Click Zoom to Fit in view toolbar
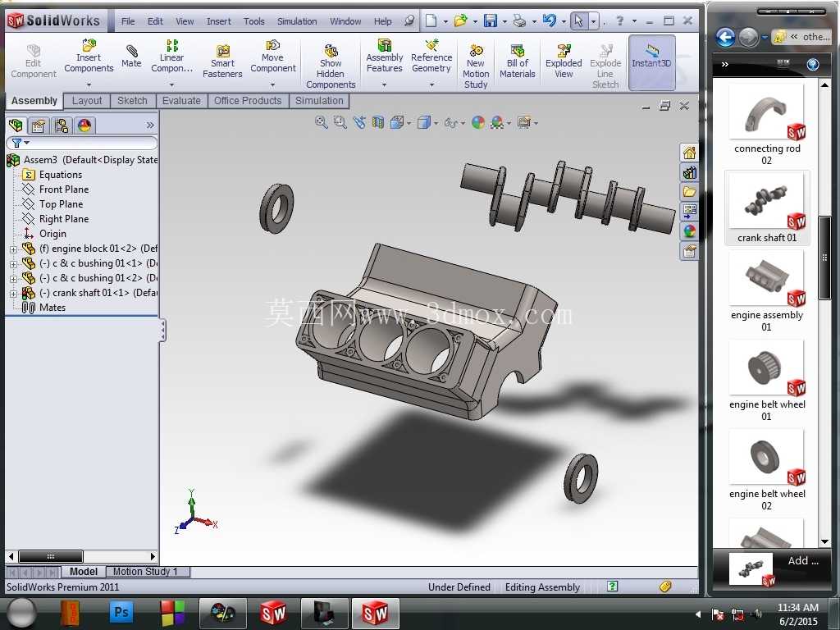Viewport: 840px width, 630px height. [321, 123]
